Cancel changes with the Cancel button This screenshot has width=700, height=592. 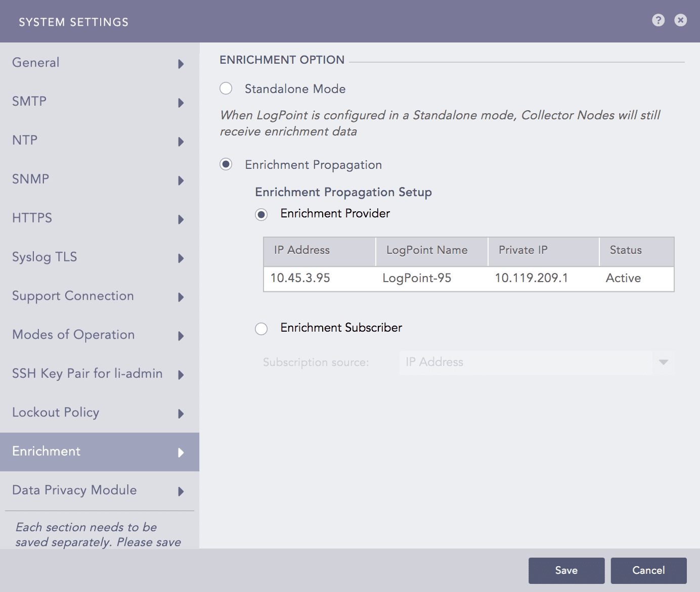(x=649, y=570)
